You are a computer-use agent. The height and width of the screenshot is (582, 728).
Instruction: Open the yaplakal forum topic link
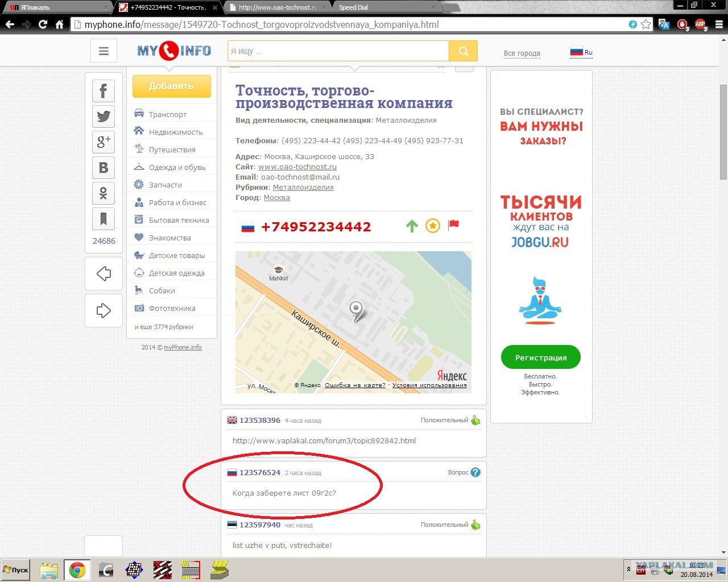[324, 440]
